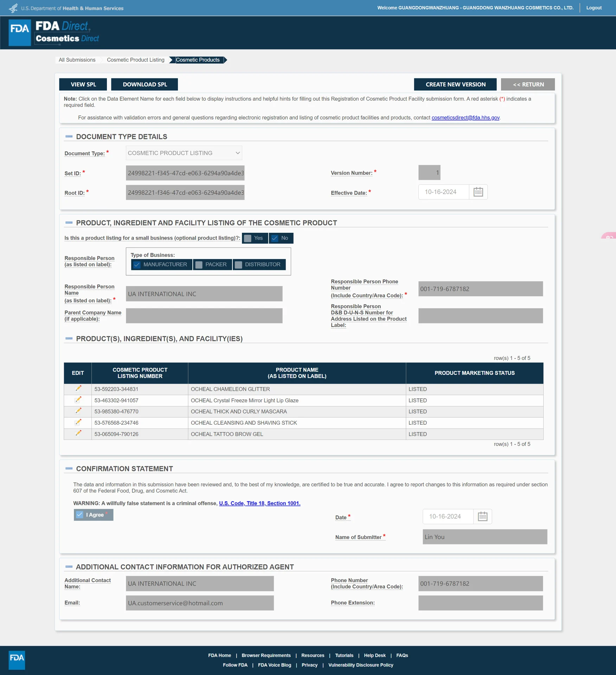Open the Help Desk footer link
Viewport: 616px width, 675px height.
[x=375, y=655]
